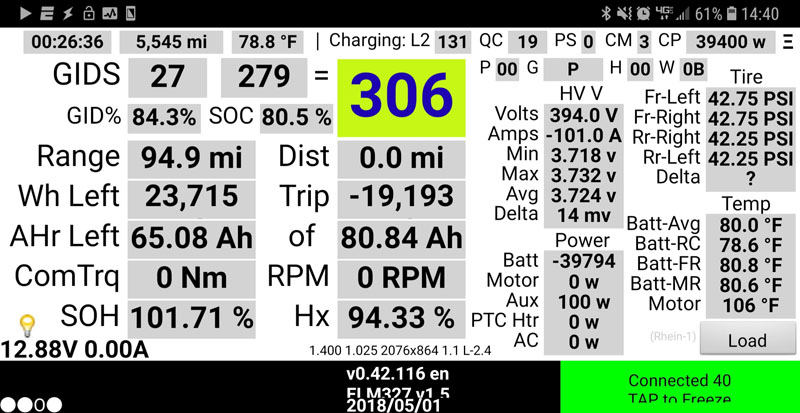Tap the lock icon in notification bar
800x413 pixels.
89,13
